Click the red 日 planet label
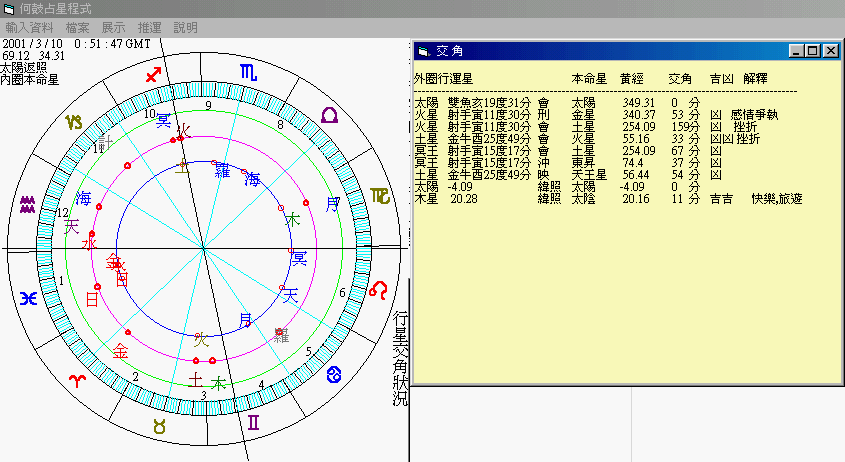Image resolution: width=845 pixels, height=462 pixels. click(92, 299)
